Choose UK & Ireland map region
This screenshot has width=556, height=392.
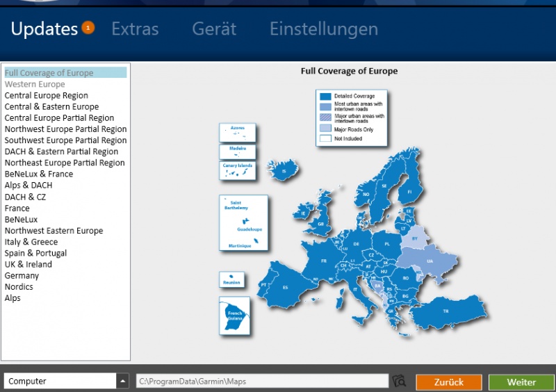point(28,264)
